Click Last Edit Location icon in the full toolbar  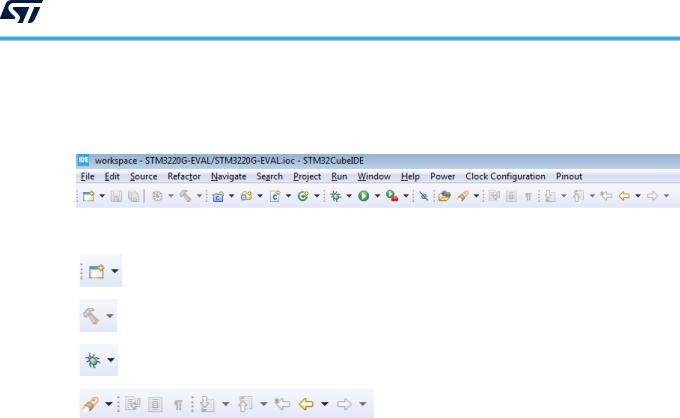606,196
